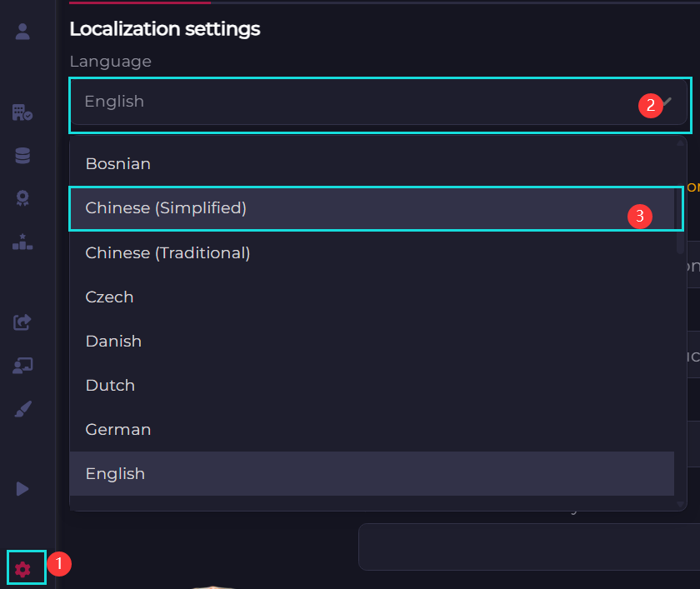The height and width of the screenshot is (589, 700).
Task: Click the building verification sidebar icon
Action: pos(22,112)
